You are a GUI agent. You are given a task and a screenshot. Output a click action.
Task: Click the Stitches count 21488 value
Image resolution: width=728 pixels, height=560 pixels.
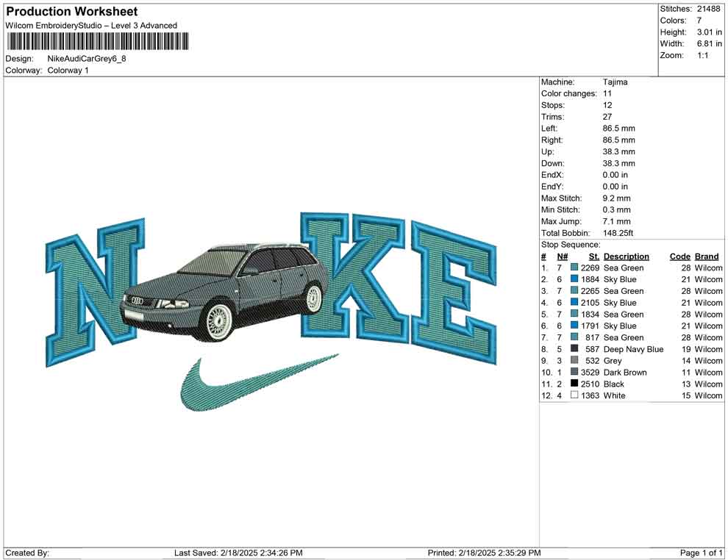click(710, 9)
